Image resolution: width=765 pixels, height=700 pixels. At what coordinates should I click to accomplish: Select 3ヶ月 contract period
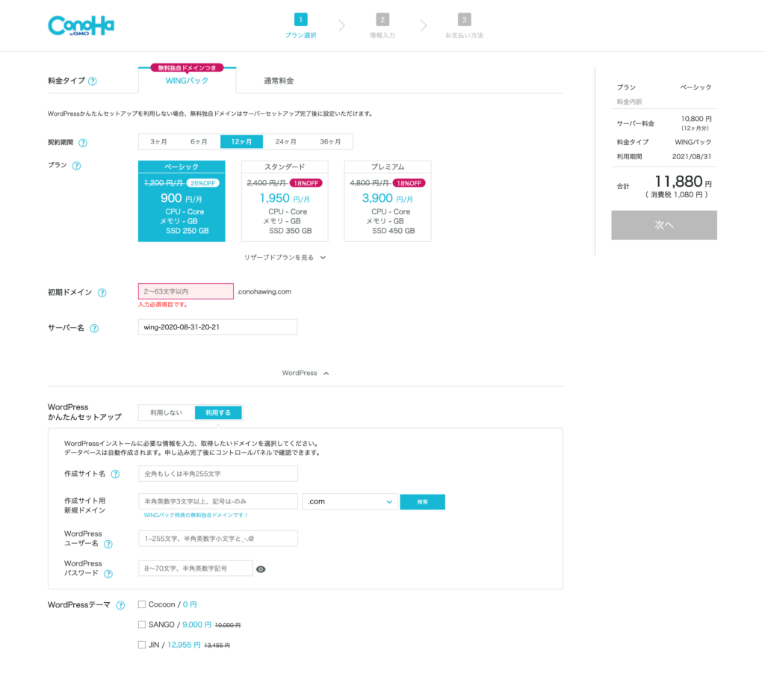[x=158, y=141]
